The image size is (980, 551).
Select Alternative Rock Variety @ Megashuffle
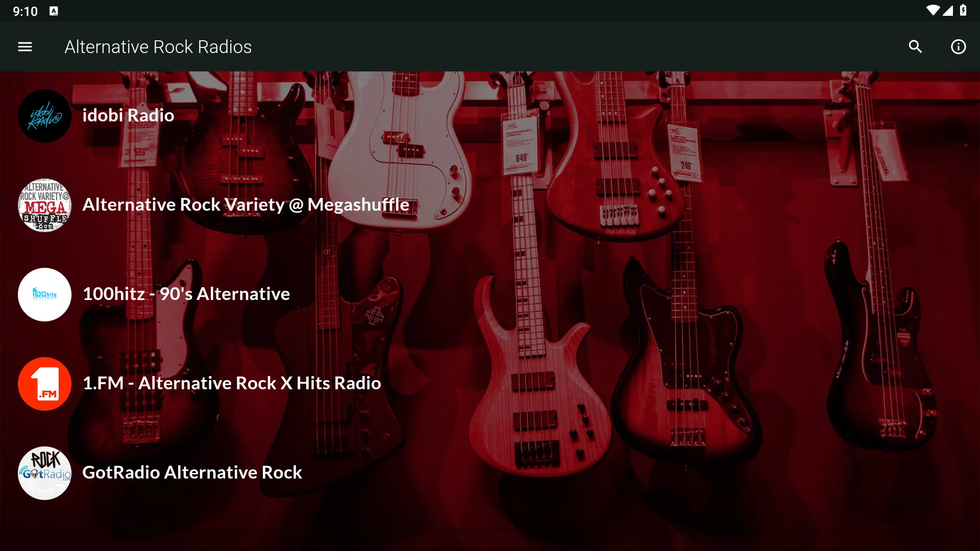[x=246, y=203]
